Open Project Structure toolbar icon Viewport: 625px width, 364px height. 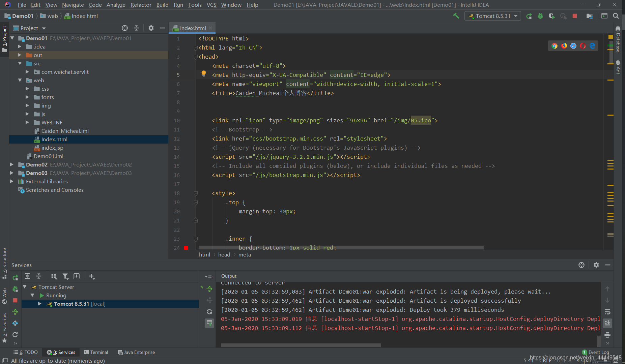[x=590, y=16]
